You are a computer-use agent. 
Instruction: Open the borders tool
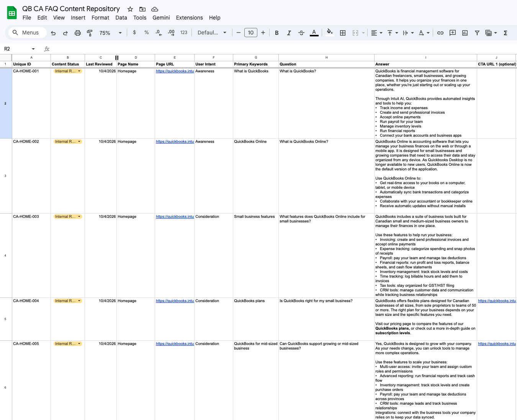point(343,33)
